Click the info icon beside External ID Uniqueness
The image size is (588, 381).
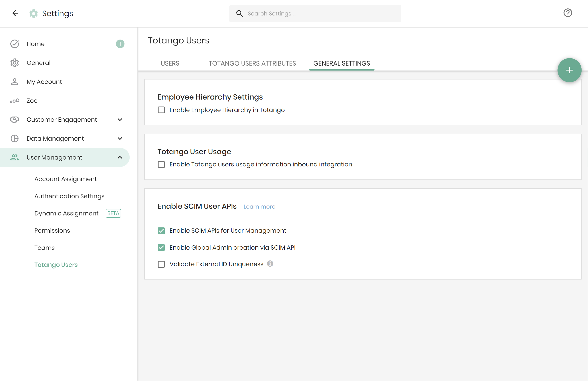270,264
